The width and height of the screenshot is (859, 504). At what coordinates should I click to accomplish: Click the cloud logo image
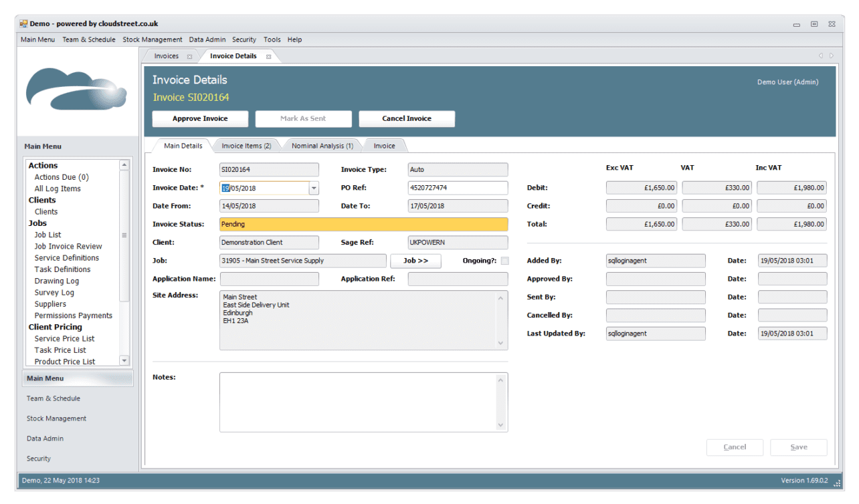[77, 90]
